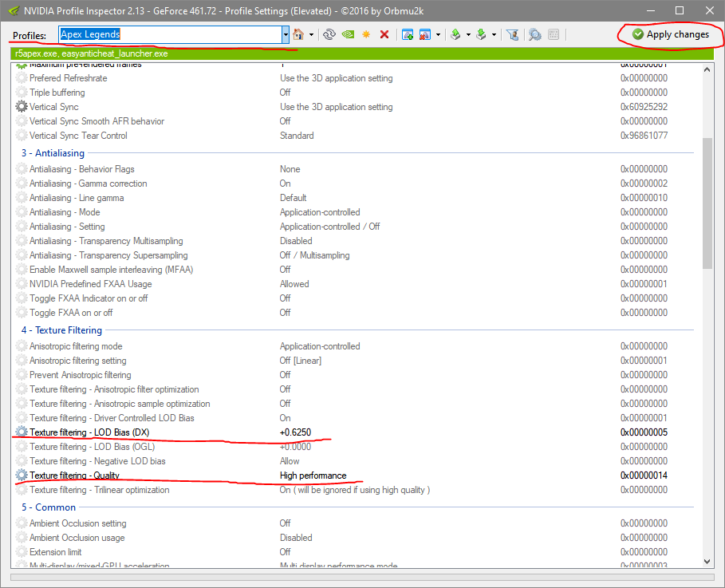
Task: Select Ambient Occlusion setting row
Action: tap(356, 523)
